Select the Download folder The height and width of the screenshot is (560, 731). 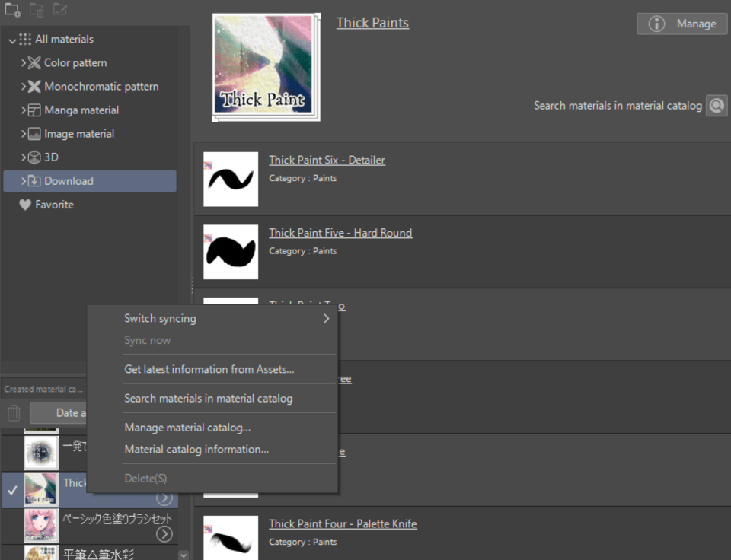pos(90,181)
